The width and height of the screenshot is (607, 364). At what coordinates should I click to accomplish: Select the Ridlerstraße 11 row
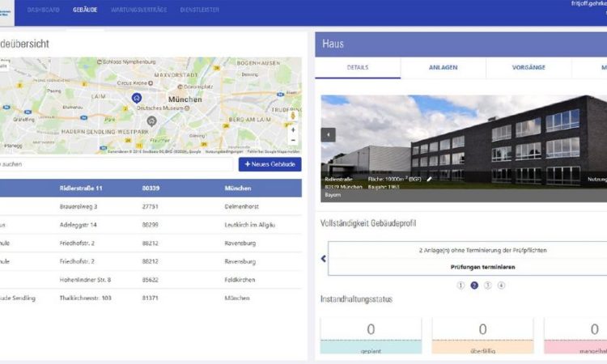151,188
